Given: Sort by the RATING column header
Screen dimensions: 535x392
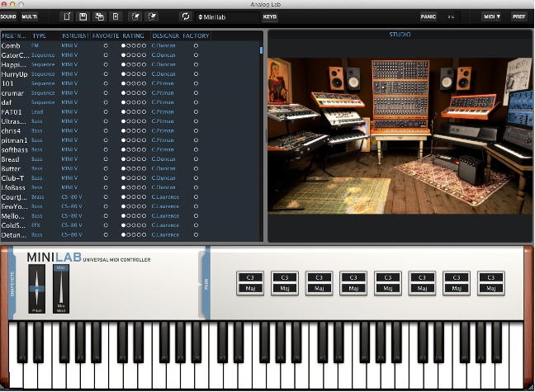Looking at the screenshot, I should click(135, 35).
